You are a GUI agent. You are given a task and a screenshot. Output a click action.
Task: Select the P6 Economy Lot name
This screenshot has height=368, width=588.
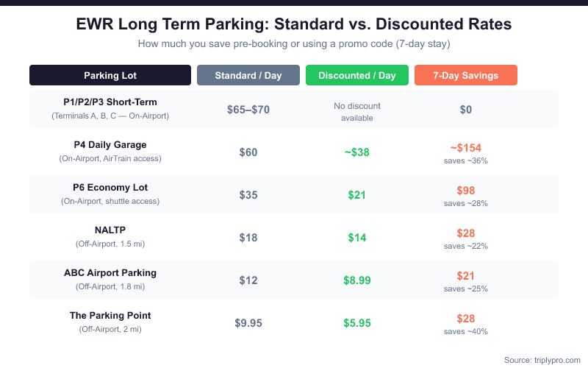[110, 188]
